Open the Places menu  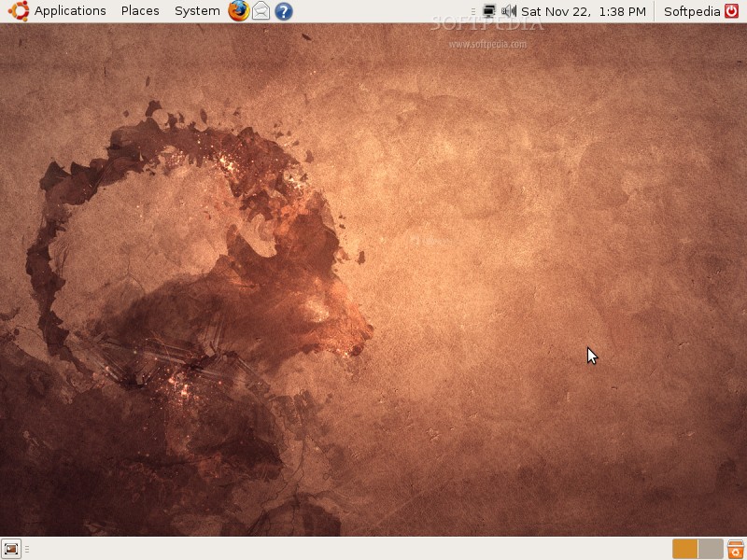pos(139,11)
